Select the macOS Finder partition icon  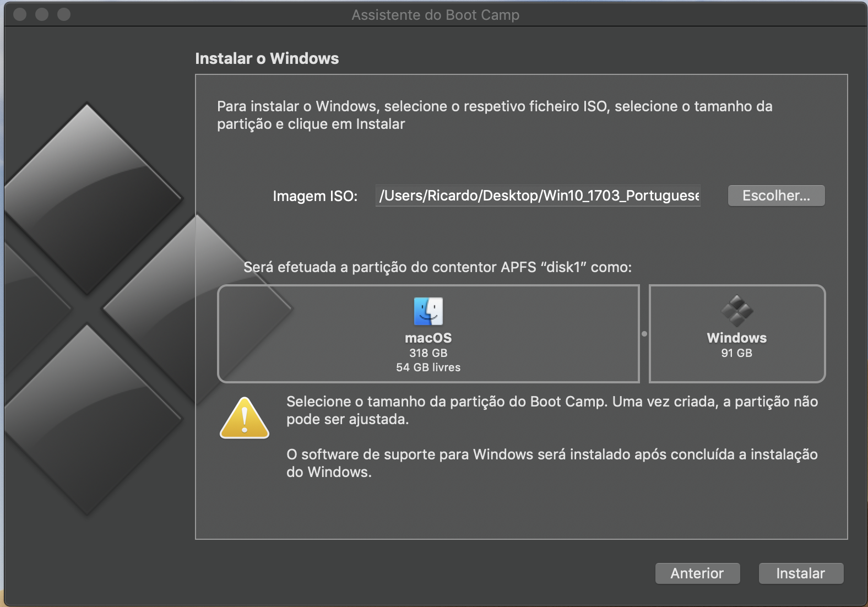click(428, 311)
